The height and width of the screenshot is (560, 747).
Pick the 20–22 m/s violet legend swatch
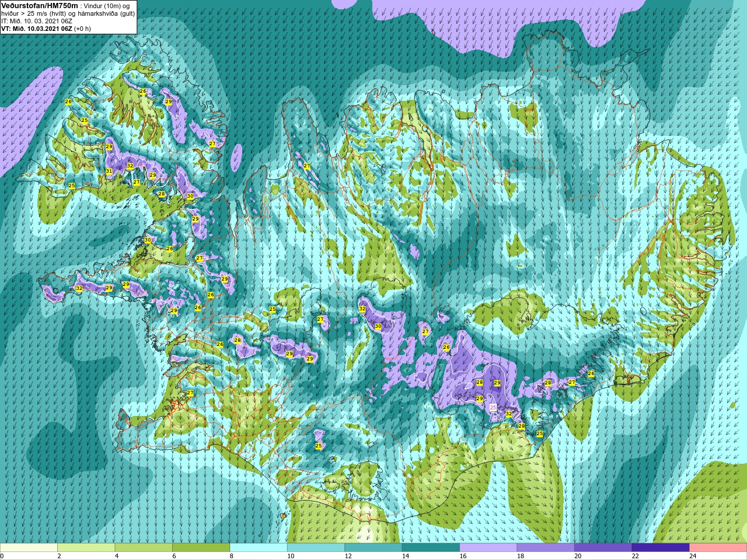(603, 548)
